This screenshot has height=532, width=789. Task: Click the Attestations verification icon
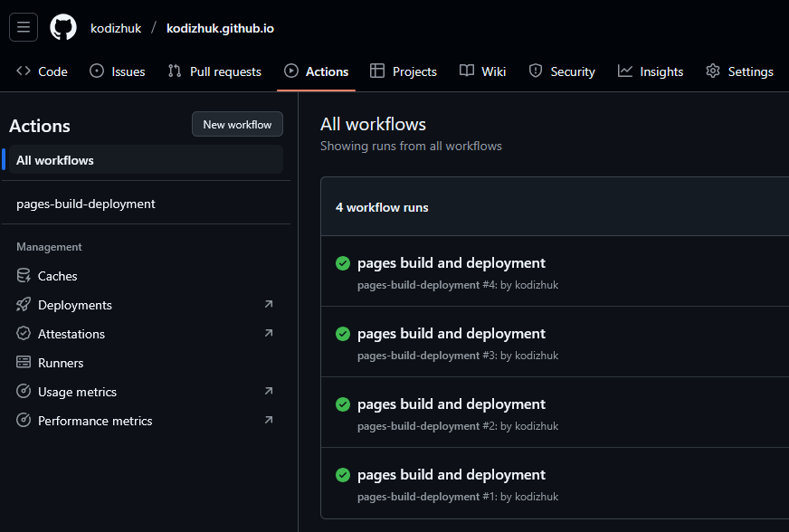[23, 333]
